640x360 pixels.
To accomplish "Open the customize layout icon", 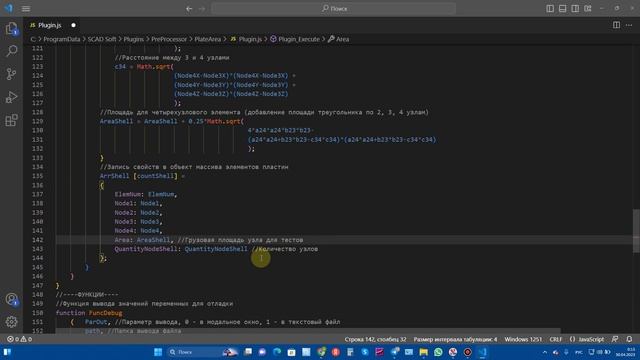I will tap(588, 9).
